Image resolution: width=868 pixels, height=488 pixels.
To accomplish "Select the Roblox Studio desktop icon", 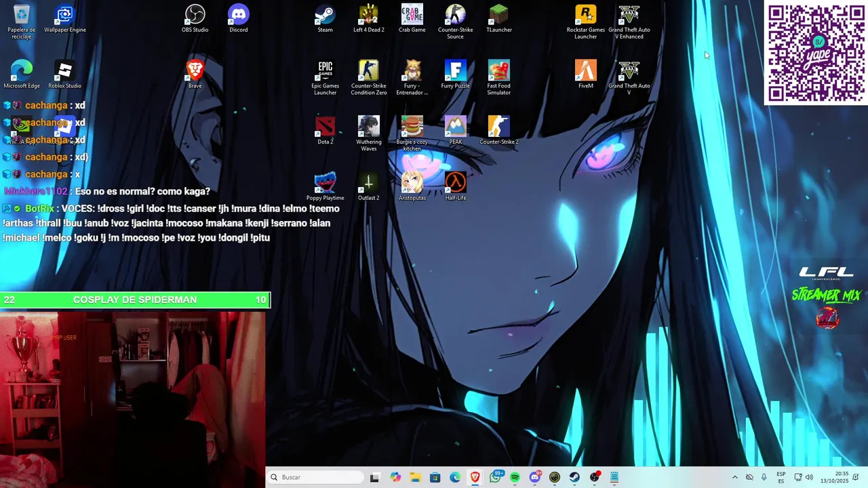I will [65, 75].
